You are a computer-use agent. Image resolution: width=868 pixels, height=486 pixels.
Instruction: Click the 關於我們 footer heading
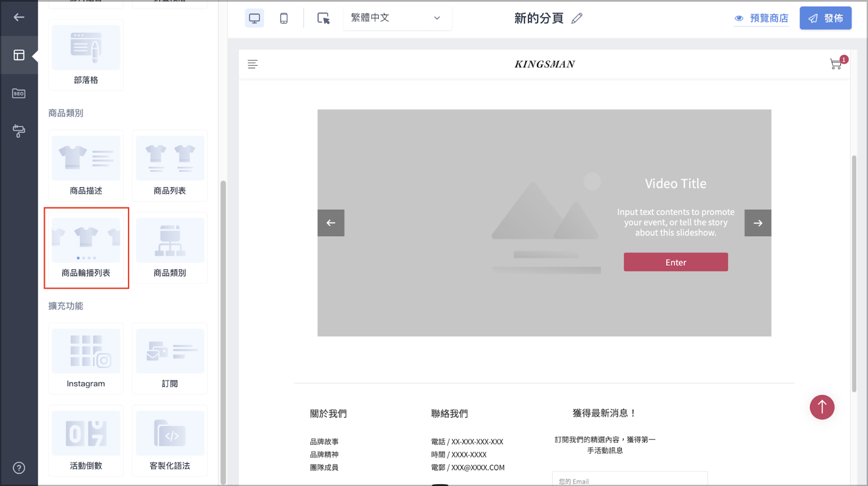tap(328, 414)
